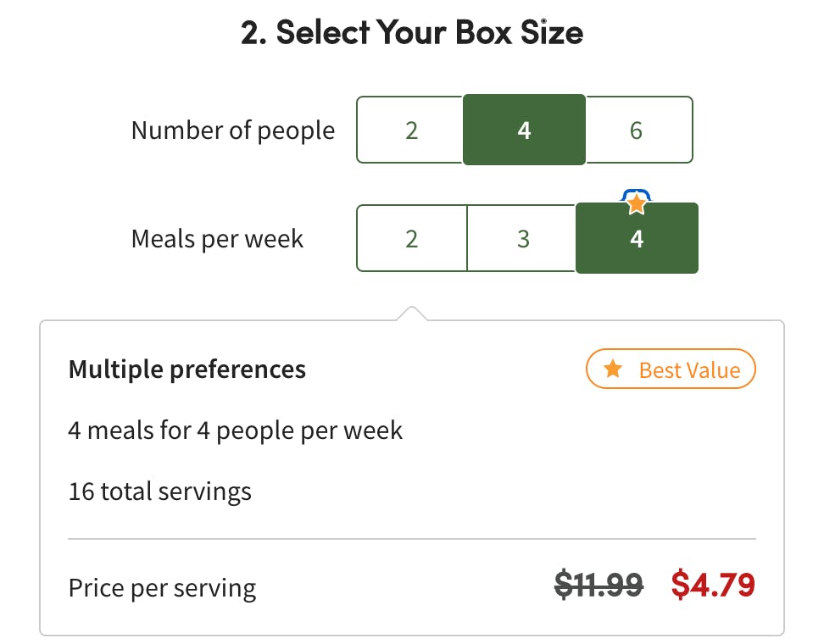Image resolution: width=824 pixels, height=644 pixels.
Task: Choose 4 for Number of people
Action: point(524,130)
